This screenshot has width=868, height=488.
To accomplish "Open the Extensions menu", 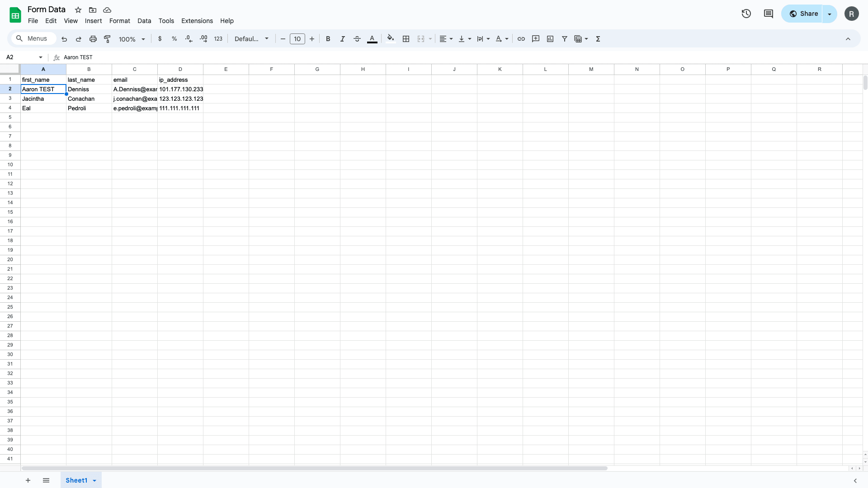I will point(197,21).
